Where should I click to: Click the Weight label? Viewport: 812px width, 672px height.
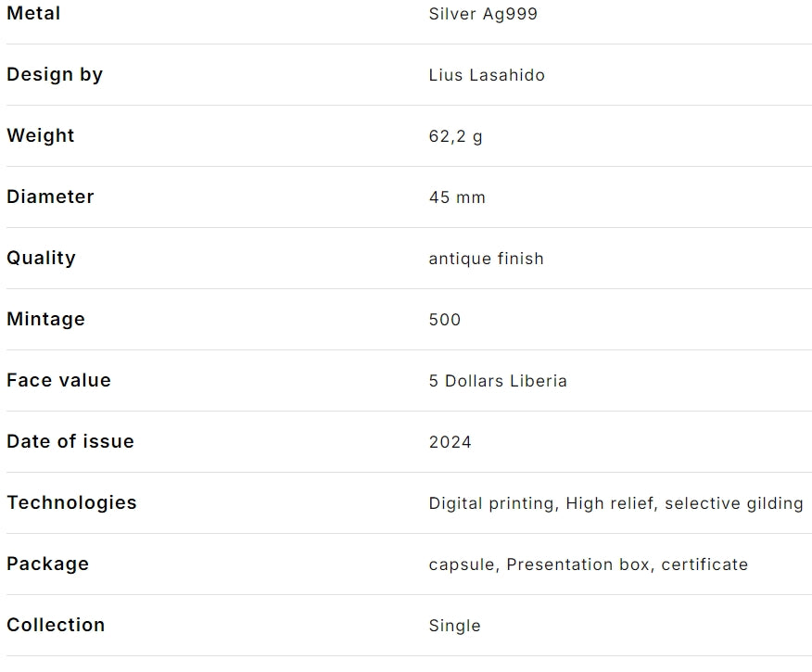click(x=41, y=136)
